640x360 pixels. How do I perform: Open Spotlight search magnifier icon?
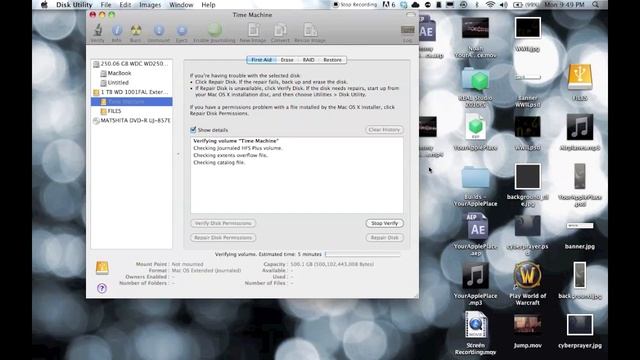pyautogui.click(x=596, y=5)
